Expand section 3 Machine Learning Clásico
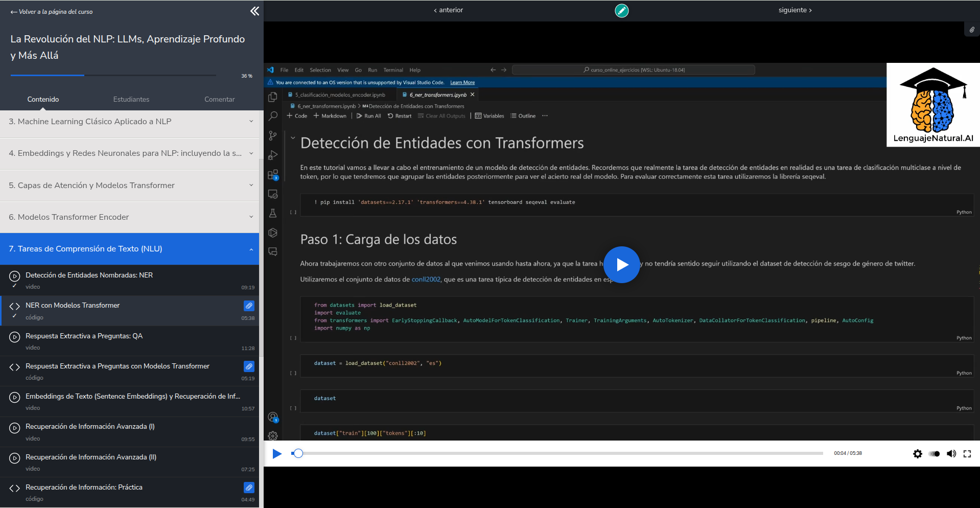 pyautogui.click(x=130, y=122)
